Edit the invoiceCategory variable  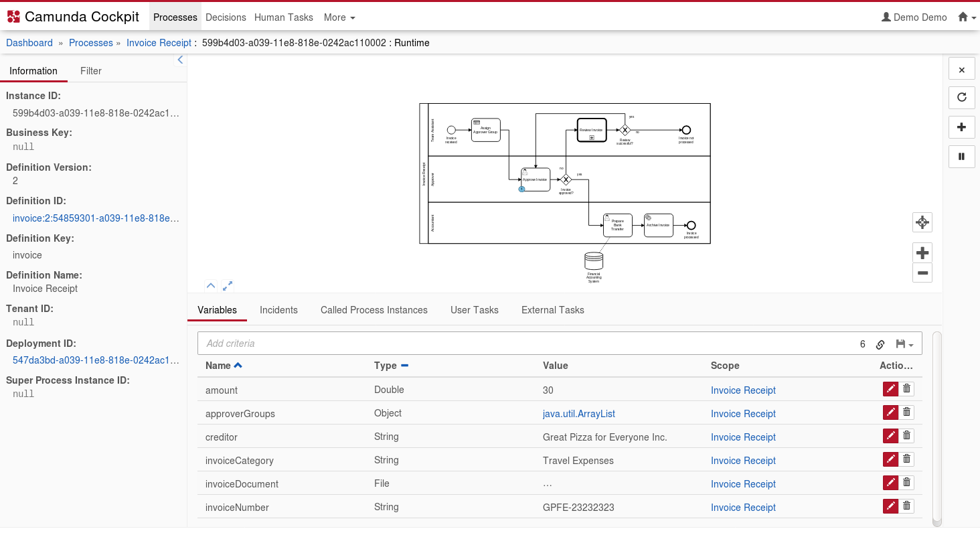point(890,459)
